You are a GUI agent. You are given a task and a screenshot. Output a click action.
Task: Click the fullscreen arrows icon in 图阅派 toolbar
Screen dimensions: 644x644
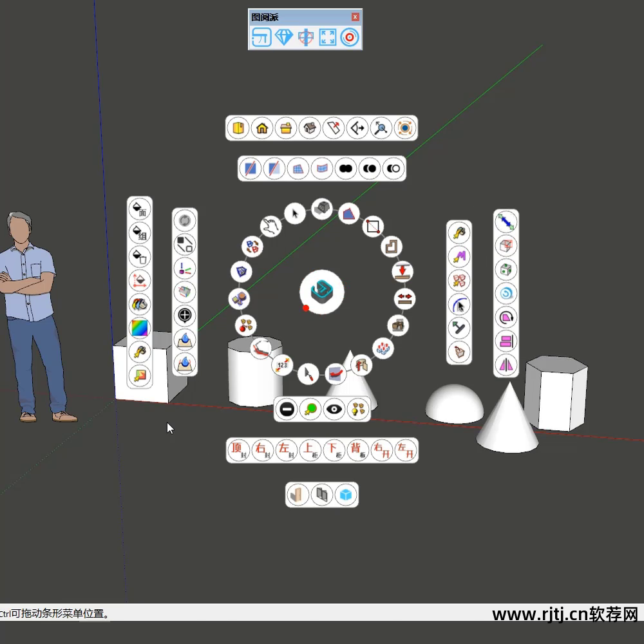[328, 37]
